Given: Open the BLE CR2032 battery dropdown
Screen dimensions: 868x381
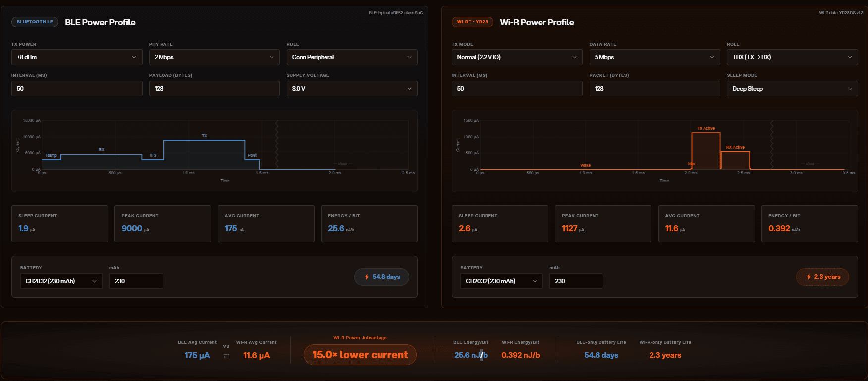Looking at the screenshot, I should (x=61, y=281).
